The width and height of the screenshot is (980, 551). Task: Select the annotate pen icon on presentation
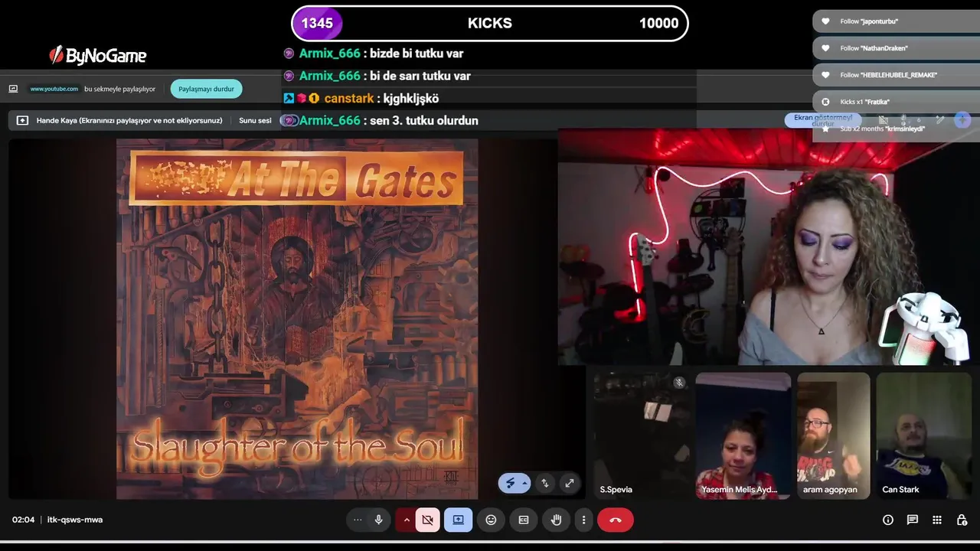pyautogui.click(x=511, y=483)
